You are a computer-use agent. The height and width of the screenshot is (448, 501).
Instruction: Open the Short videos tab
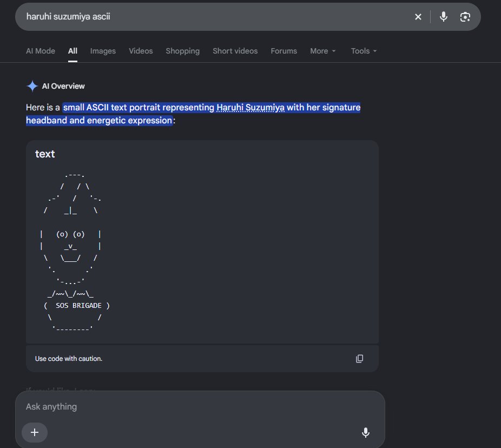tap(235, 51)
